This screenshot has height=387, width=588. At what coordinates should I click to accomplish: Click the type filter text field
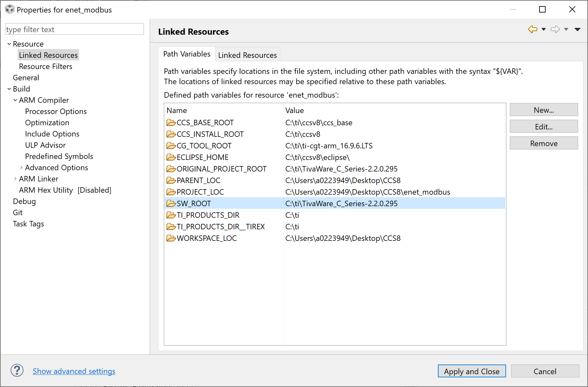pyautogui.click(x=74, y=30)
